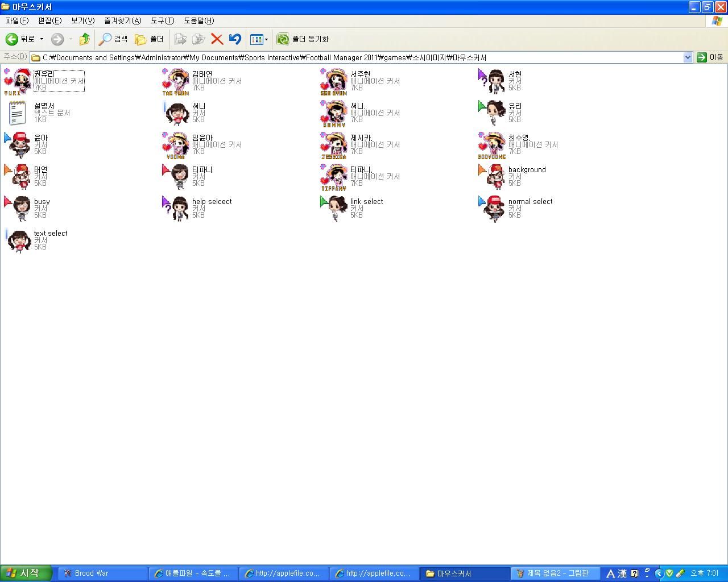Click the blue Undo arrow icon
Image resolution: width=728 pixels, height=582 pixels.
click(235, 39)
